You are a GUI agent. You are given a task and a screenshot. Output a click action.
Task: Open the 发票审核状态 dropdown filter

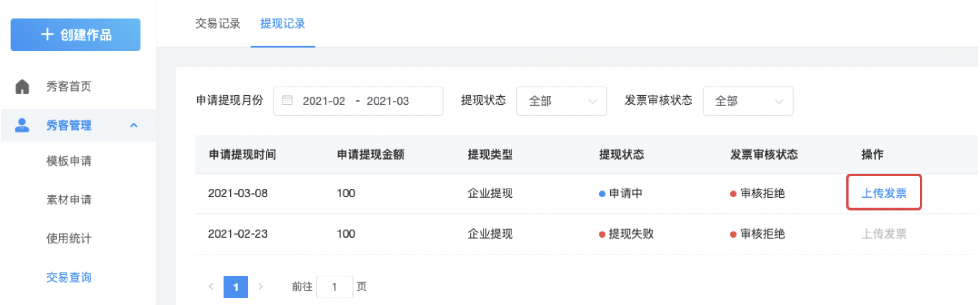748,101
